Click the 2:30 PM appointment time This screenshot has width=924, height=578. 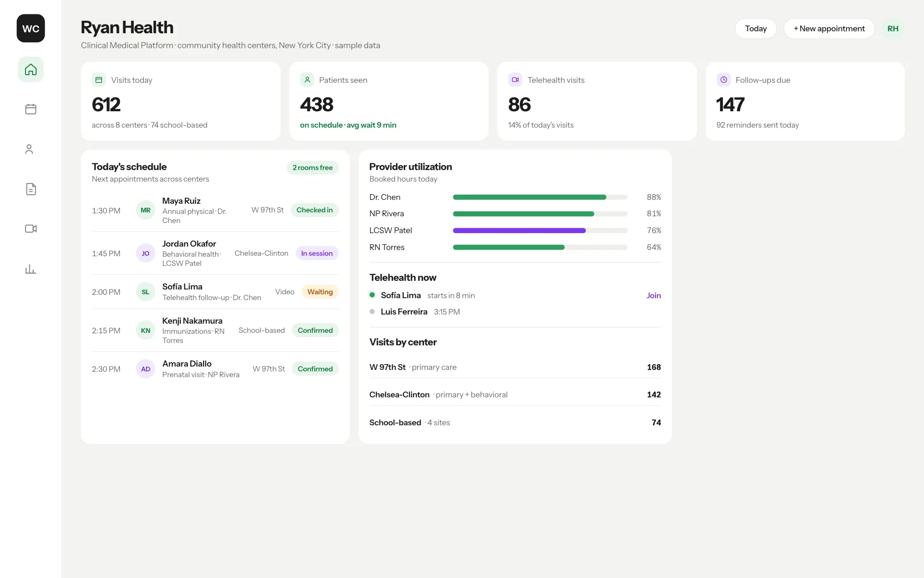pos(106,369)
